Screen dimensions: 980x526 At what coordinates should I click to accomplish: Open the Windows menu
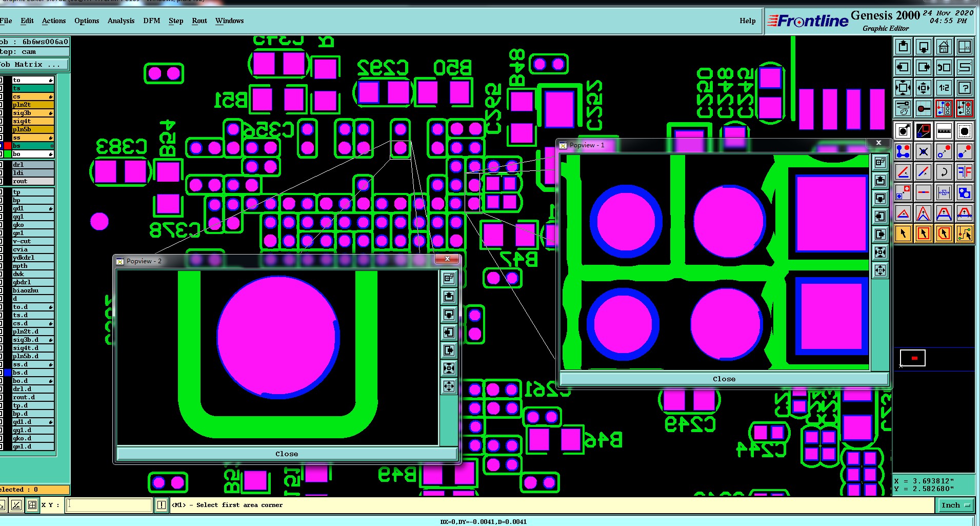coord(229,21)
